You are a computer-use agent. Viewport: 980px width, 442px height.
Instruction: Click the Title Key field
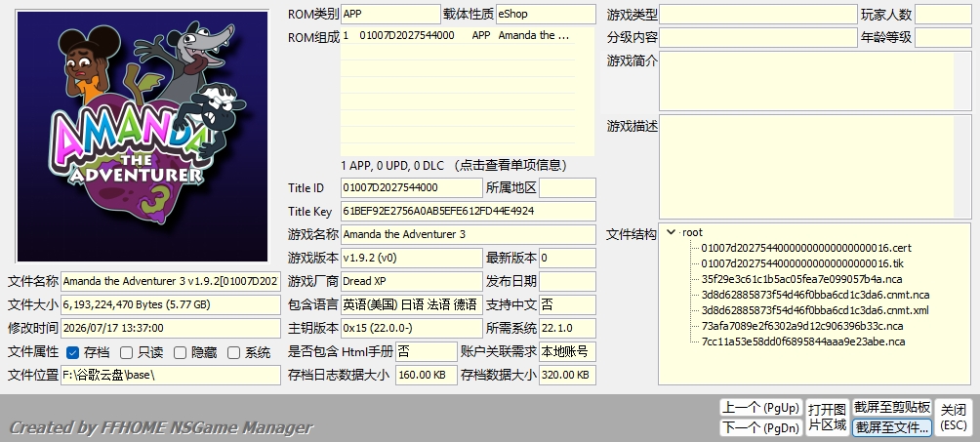(x=469, y=212)
